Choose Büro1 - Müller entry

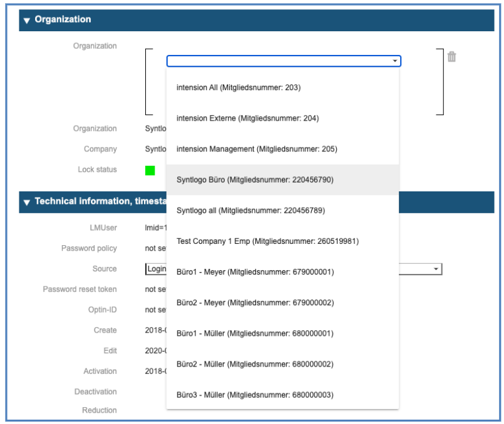[255, 333]
